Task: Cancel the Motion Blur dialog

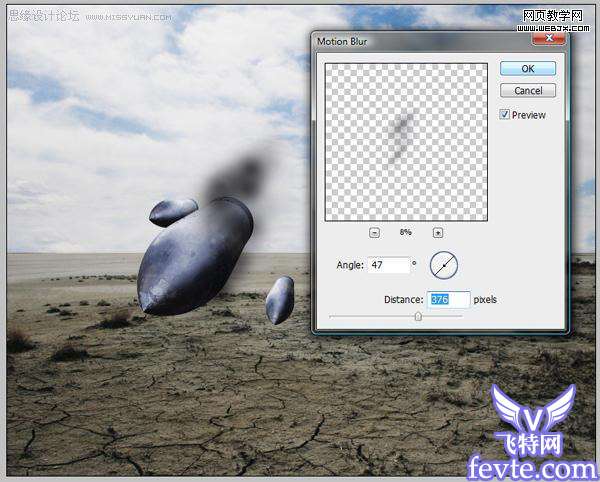Action: [x=528, y=91]
